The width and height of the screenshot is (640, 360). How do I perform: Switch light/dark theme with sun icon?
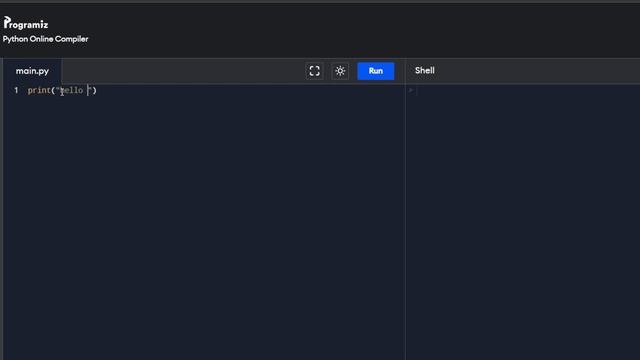click(340, 71)
